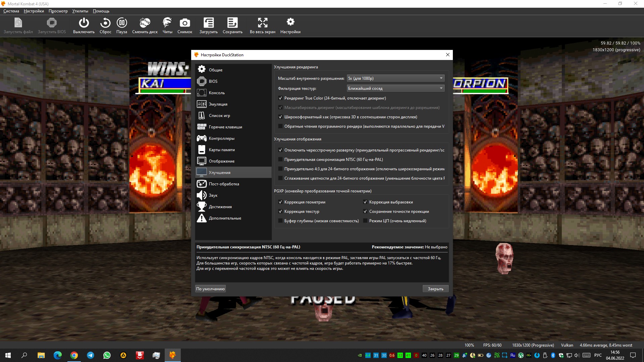Viewport: 644px width, 362px height.
Task: Enable Сглаживание цветности checkbox
Action: coord(280,178)
